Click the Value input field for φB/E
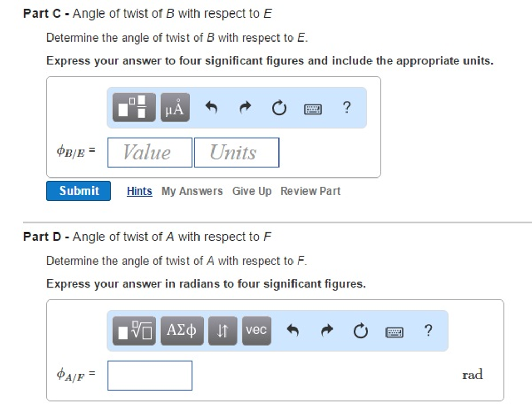Viewport: 532px width, 411px height. coord(149,152)
